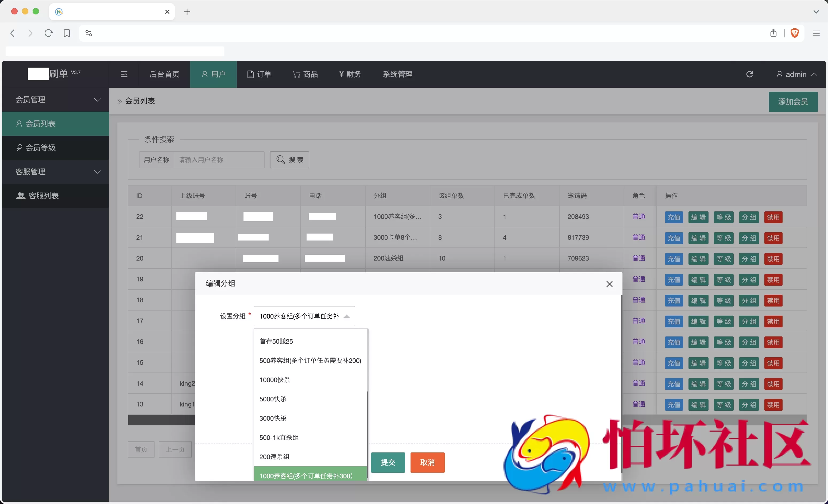Viewport: 828px width, 504px height.
Task: Bookmark this page icon
Action: 67,33
